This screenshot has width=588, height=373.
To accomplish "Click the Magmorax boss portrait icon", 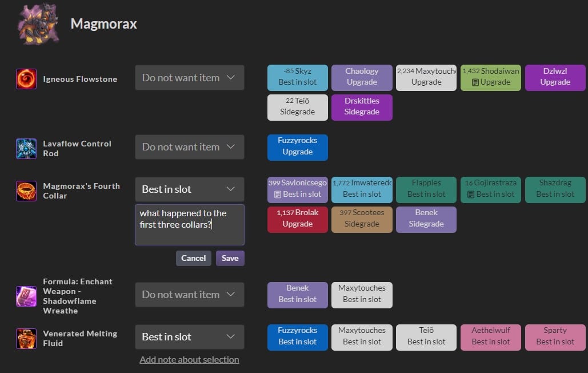I will pos(38,23).
